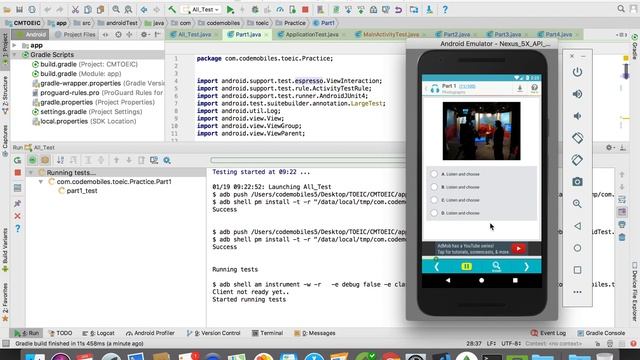Toggle the Show Passed green icon in test toolbar
The image size is (640, 360).
32,160
